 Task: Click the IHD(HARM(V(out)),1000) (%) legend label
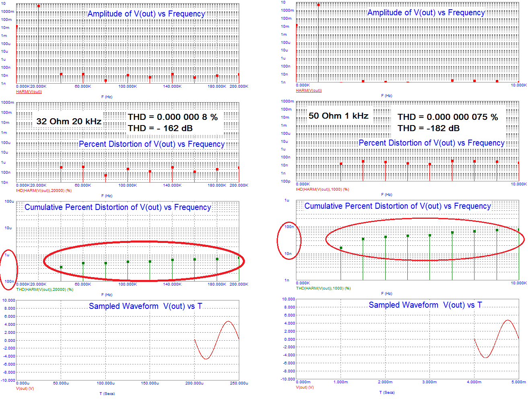click(x=322, y=189)
